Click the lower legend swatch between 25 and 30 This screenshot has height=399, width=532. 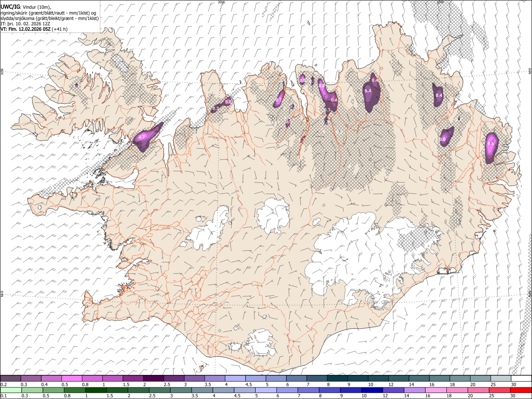[x=500, y=390]
